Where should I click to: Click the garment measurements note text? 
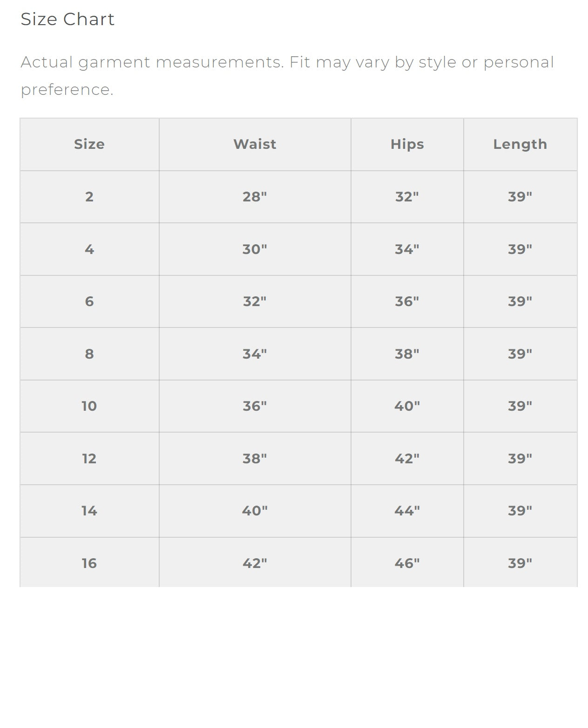click(x=287, y=75)
